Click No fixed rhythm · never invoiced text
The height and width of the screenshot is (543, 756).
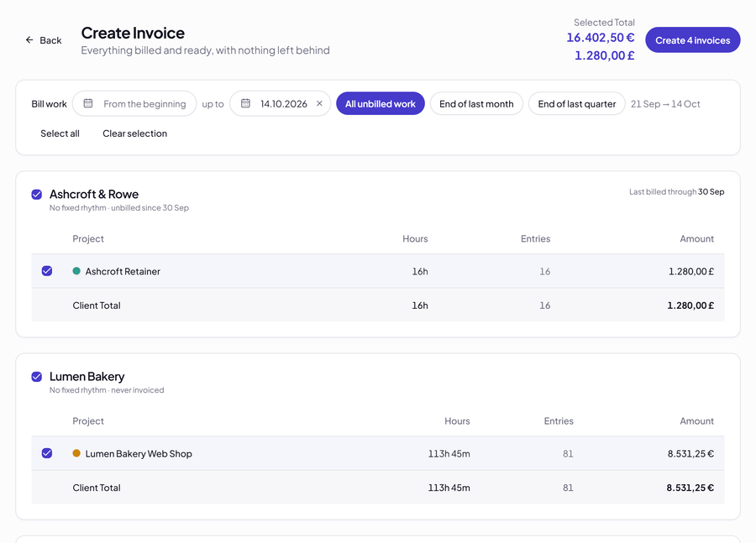[107, 389]
